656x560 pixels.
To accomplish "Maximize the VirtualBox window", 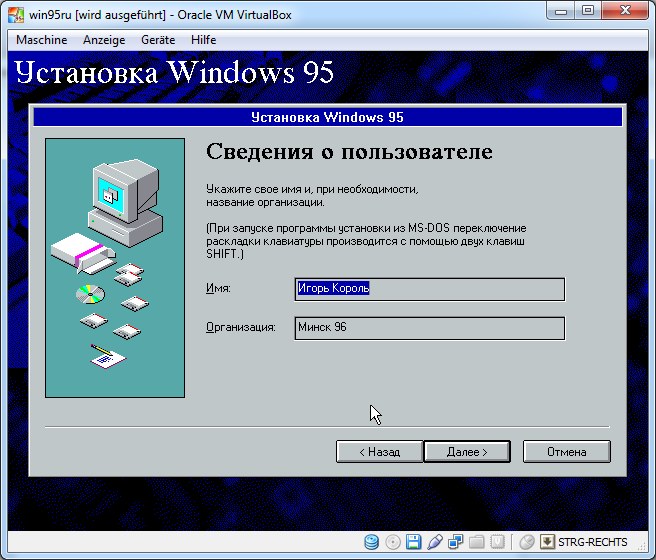I will 587,11.
